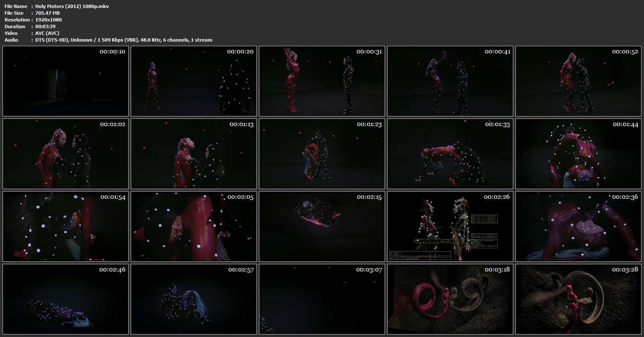The image size is (644, 337).
Task: Click the 'Audio' label
Action: (x=11, y=40)
